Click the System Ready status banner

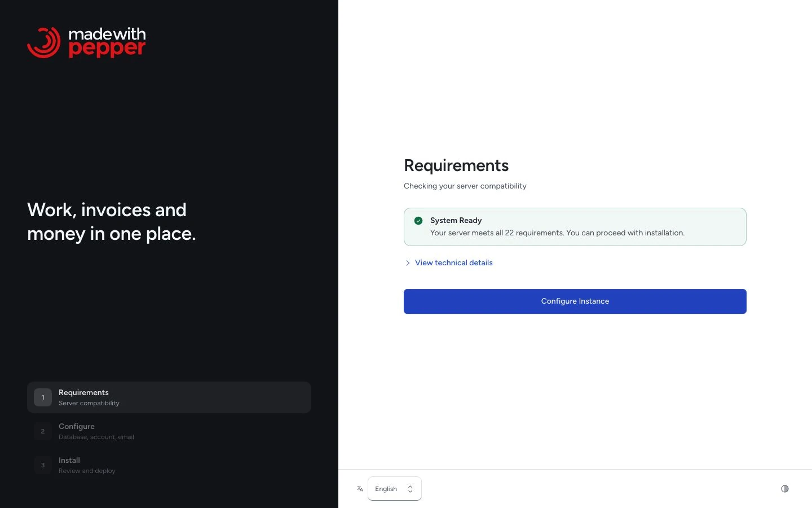575,227
